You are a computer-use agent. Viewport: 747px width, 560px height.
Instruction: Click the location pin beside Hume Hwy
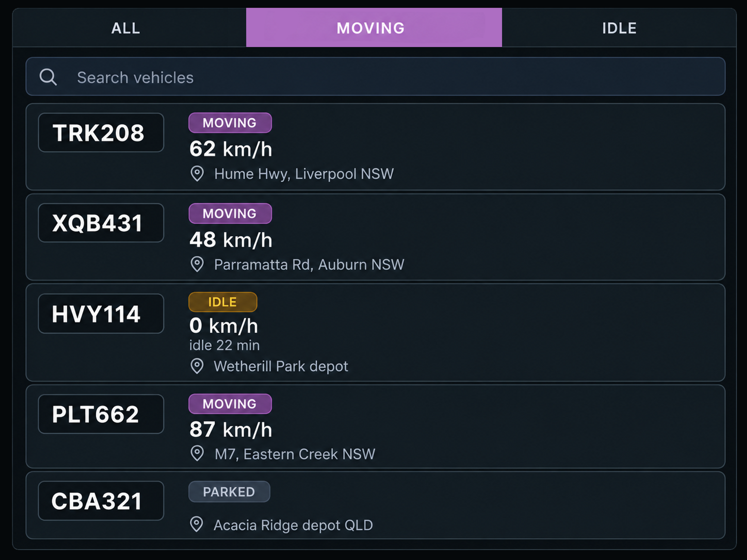point(197,174)
